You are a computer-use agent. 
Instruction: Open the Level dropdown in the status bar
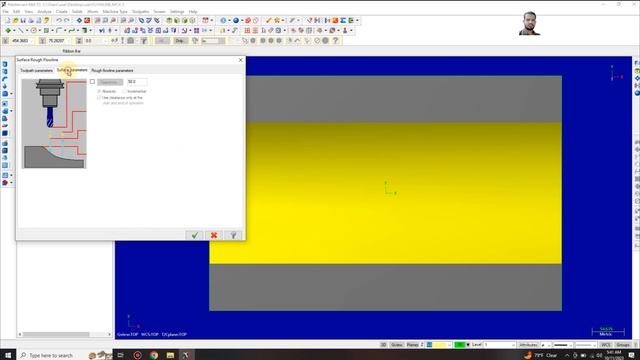513,345
